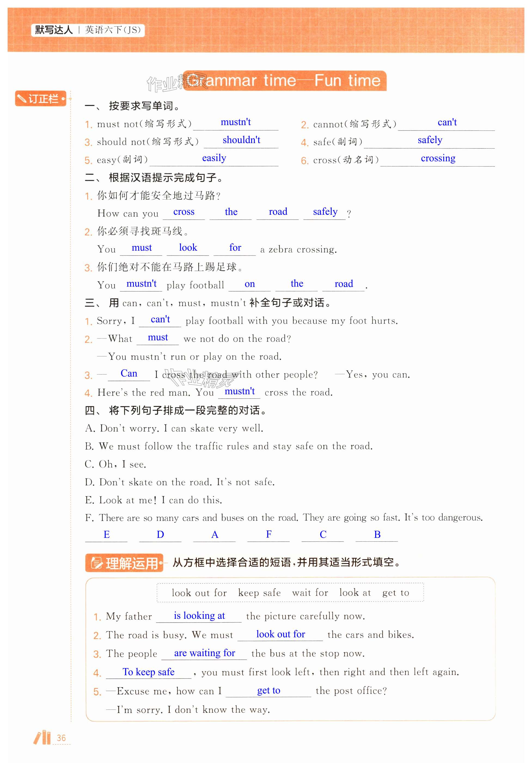532x770 pixels.
Task: Click the dialogue order blank with letter E
Action: click(x=106, y=535)
